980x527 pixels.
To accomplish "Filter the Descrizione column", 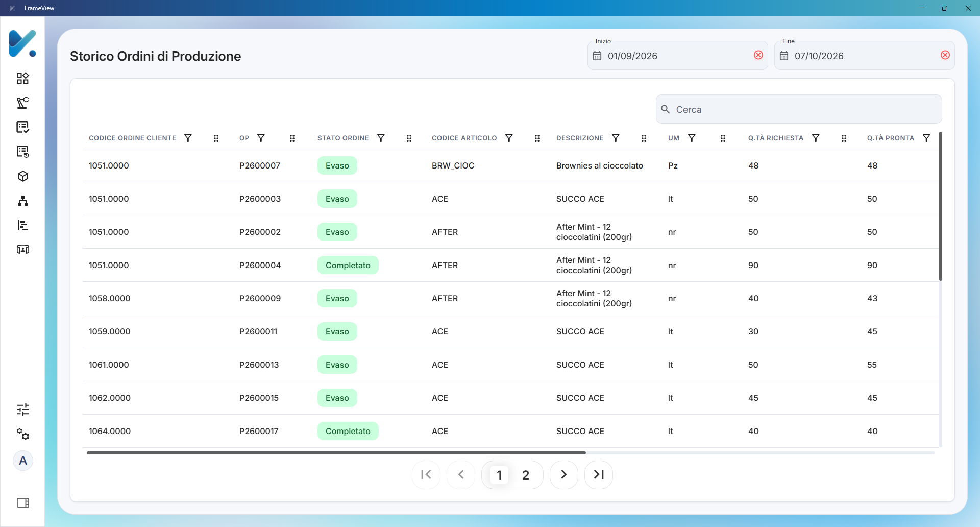I will click(x=616, y=138).
